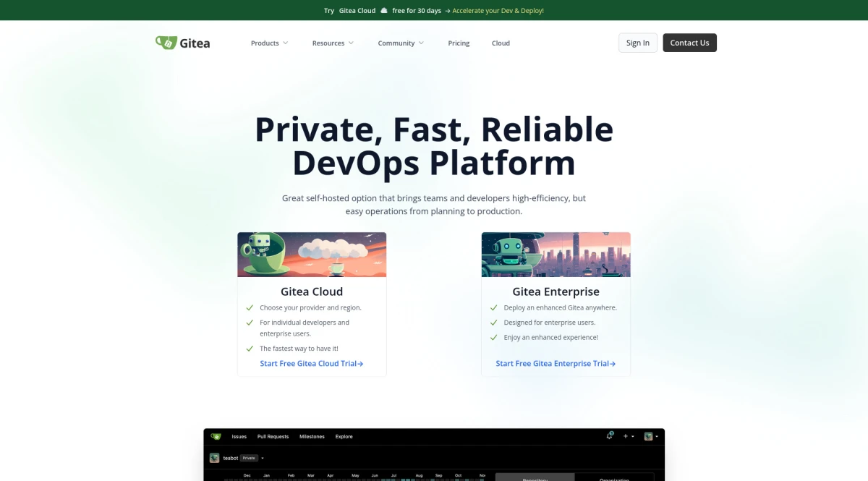Open the Resources dropdown menu
Viewport: 868px width, 481px height.
pyautogui.click(x=333, y=43)
